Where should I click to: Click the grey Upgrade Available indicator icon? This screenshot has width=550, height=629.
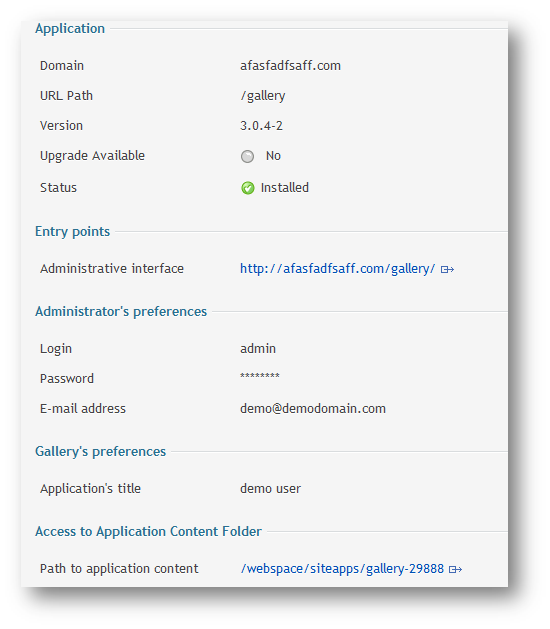247,156
